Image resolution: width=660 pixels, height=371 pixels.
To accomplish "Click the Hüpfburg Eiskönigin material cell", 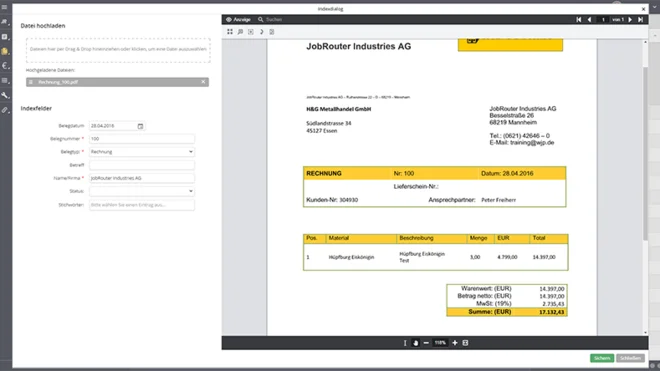I will (x=351, y=257).
